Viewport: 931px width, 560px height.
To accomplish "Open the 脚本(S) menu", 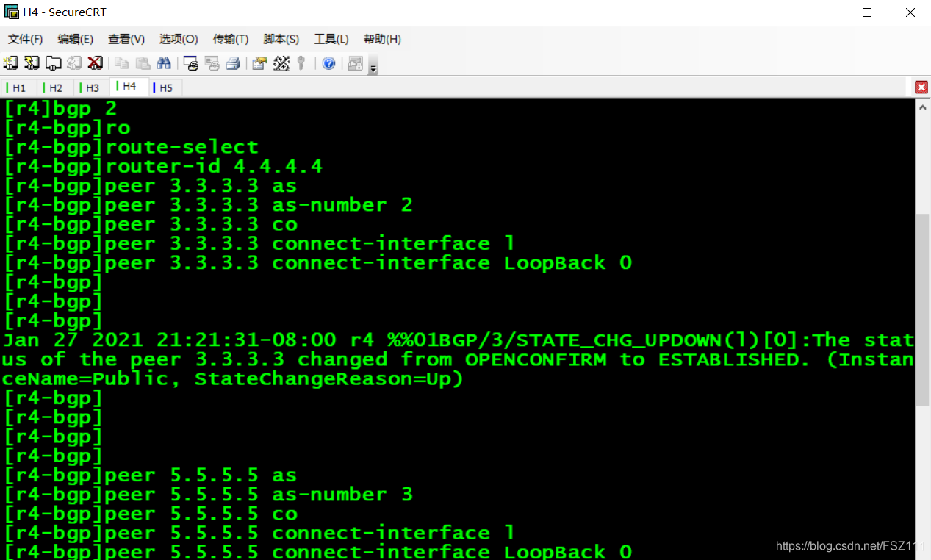I will point(281,39).
